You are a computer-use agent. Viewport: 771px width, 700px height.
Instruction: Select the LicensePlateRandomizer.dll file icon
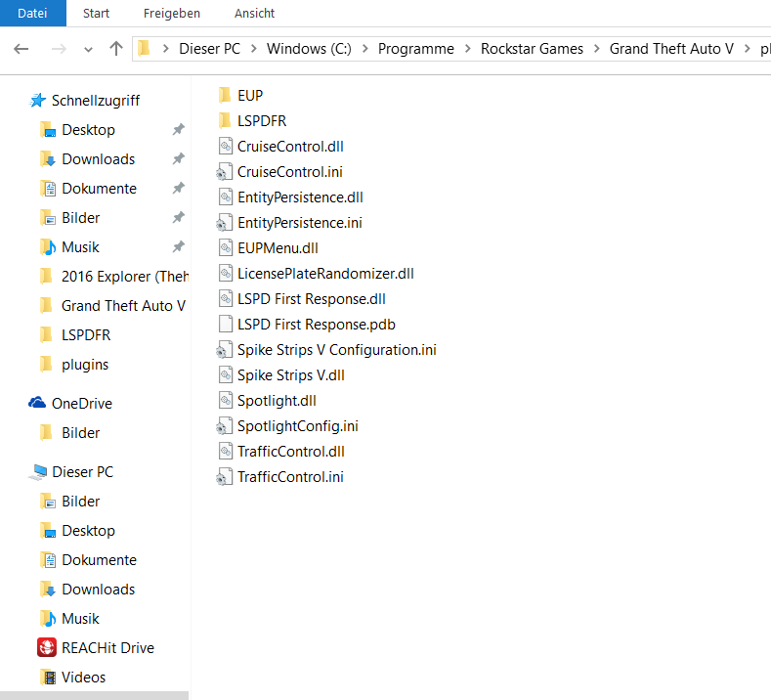pyautogui.click(x=225, y=274)
